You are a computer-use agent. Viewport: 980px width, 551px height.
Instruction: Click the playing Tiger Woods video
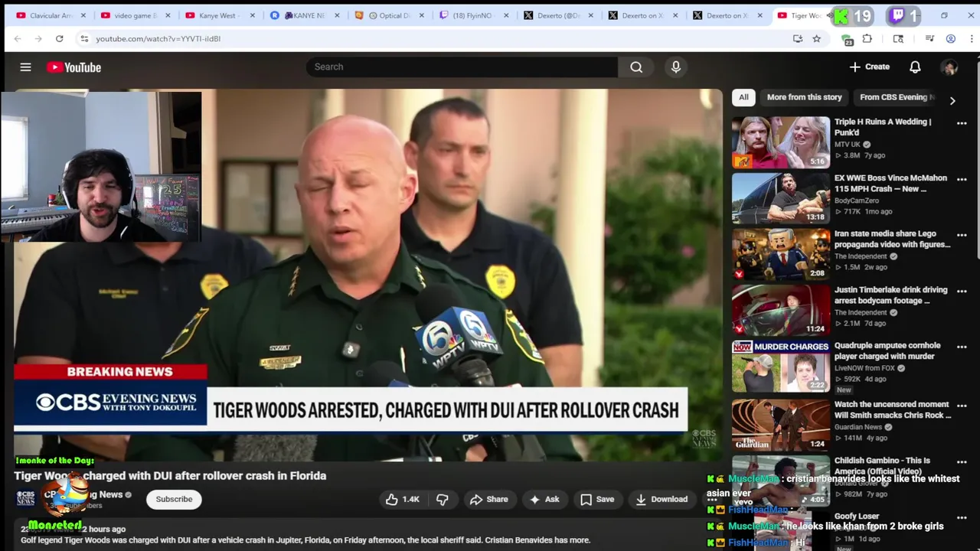tap(367, 275)
